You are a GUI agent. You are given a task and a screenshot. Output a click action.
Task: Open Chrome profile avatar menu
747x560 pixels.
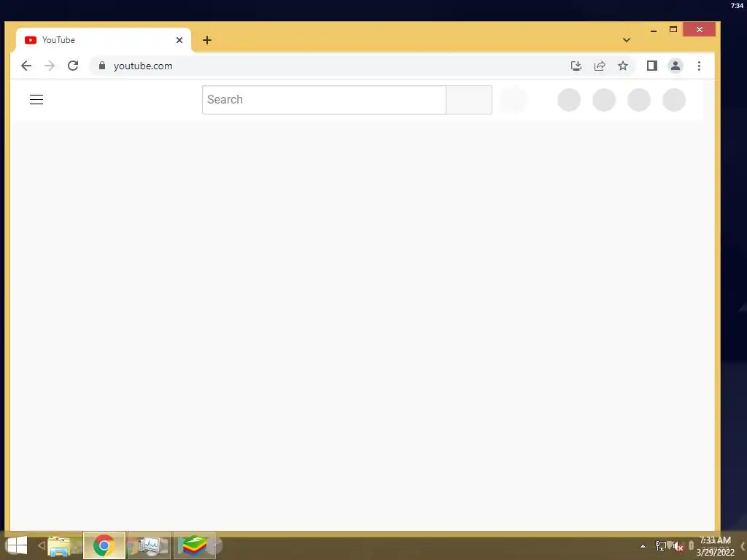click(675, 66)
